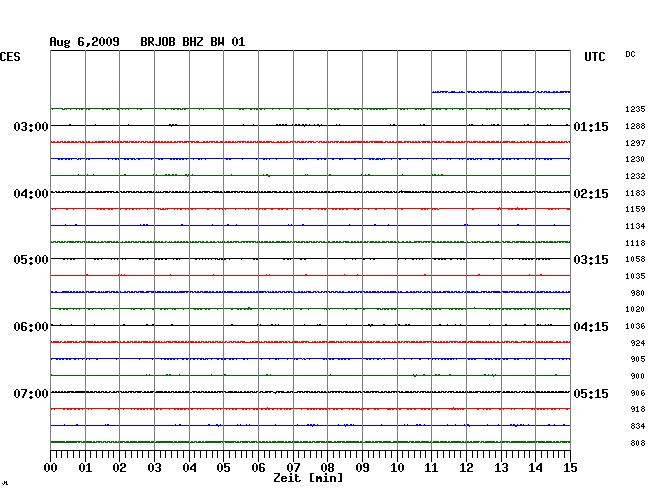Select minute tick label "02" on x-axis
The height and width of the screenshot is (494, 650).
click(119, 468)
